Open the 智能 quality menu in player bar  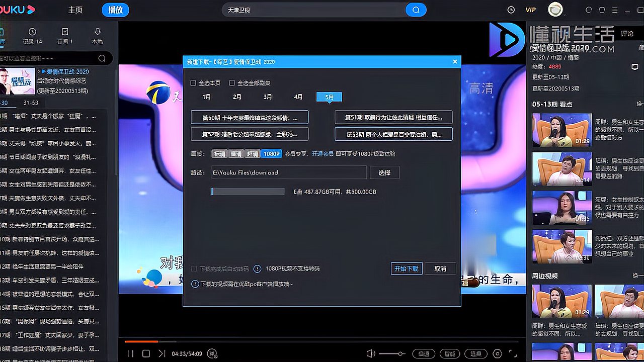point(450,353)
